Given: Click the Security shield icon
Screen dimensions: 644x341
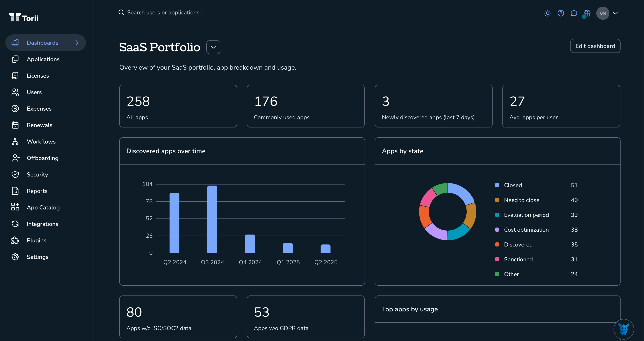Looking at the screenshot, I should (15, 174).
